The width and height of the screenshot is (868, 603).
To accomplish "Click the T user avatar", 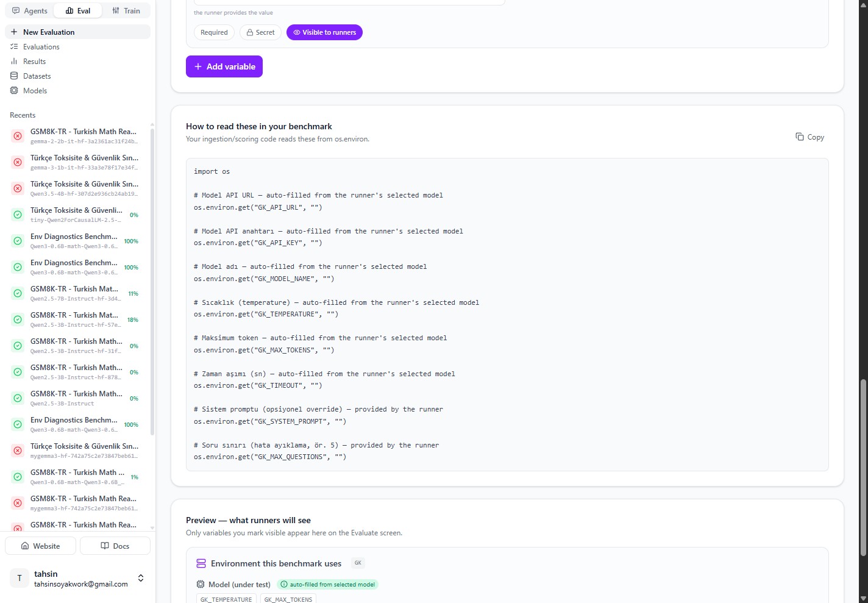I will coord(20,578).
